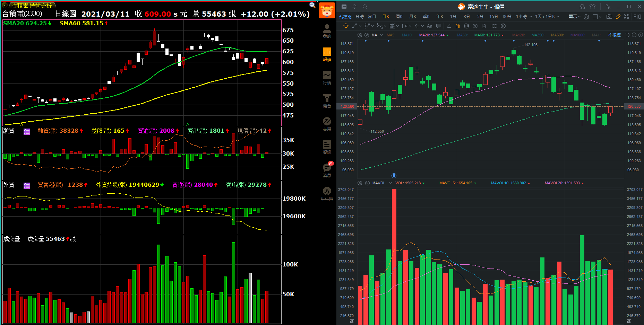The image size is (644, 325).
Task: Open 資訊 (News) in the sidebar
Action: point(327,147)
